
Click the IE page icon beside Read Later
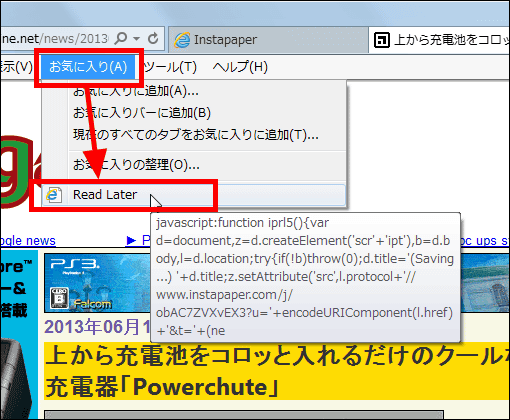pyautogui.click(x=54, y=195)
